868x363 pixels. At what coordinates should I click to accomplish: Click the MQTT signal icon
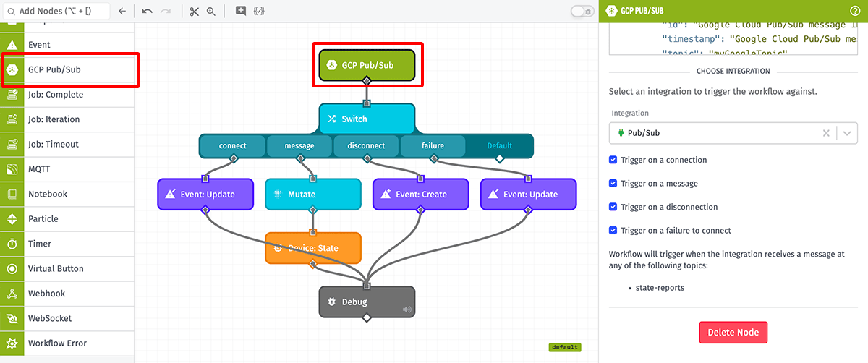click(12, 169)
